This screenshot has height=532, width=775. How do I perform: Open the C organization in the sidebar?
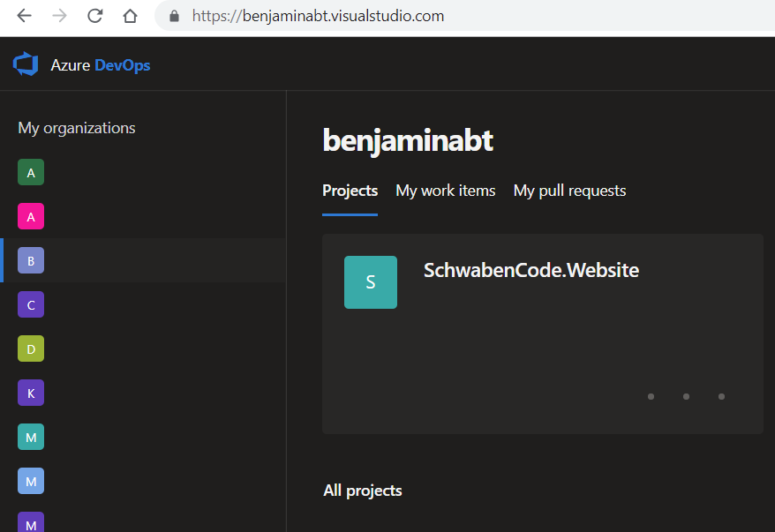(x=31, y=304)
